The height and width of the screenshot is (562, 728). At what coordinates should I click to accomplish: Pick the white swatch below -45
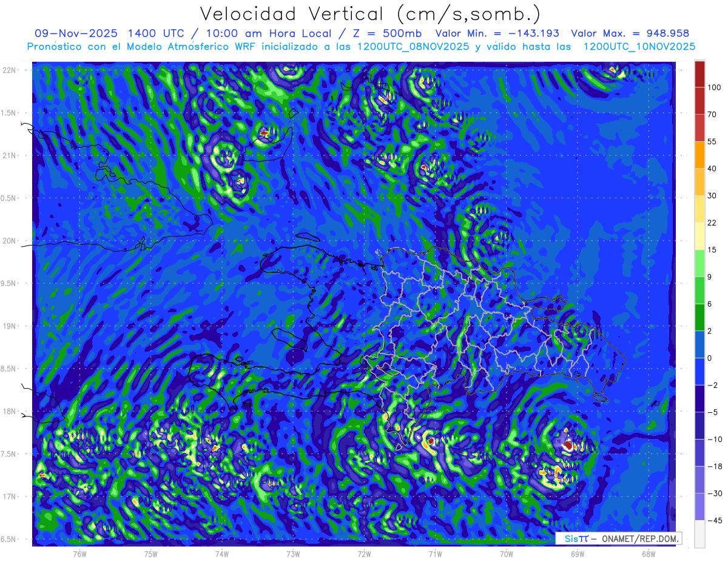coord(700,534)
